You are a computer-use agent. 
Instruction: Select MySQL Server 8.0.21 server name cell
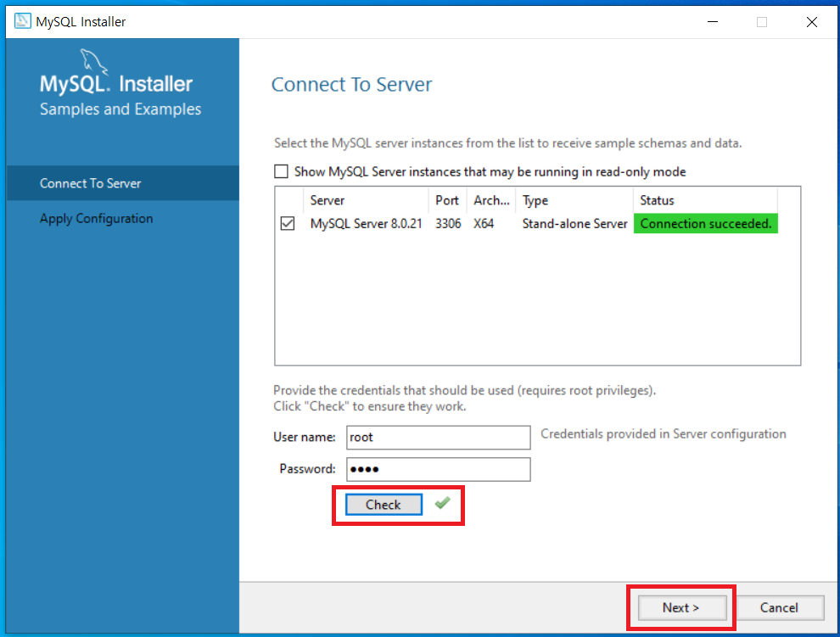pos(366,223)
